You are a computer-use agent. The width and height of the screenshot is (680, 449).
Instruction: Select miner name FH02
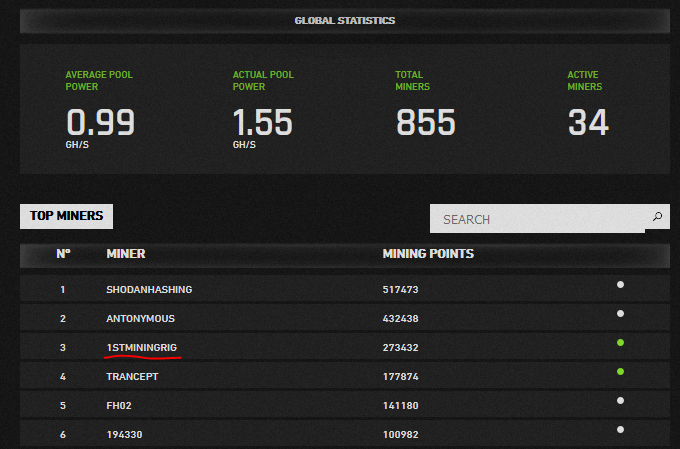coord(119,406)
